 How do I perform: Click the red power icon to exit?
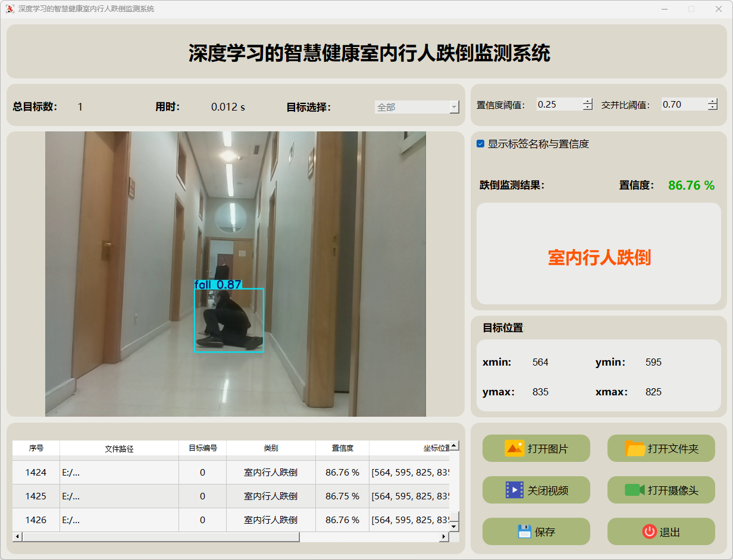pos(649,531)
